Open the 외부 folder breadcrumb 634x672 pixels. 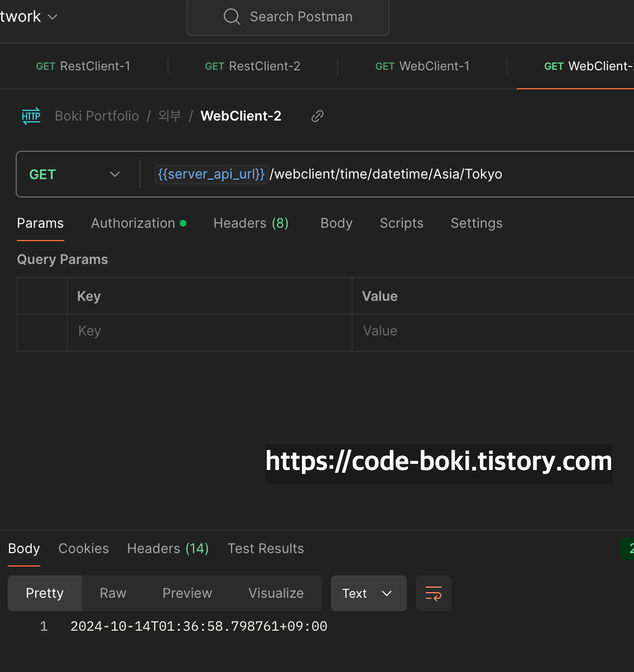pos(170,116)
